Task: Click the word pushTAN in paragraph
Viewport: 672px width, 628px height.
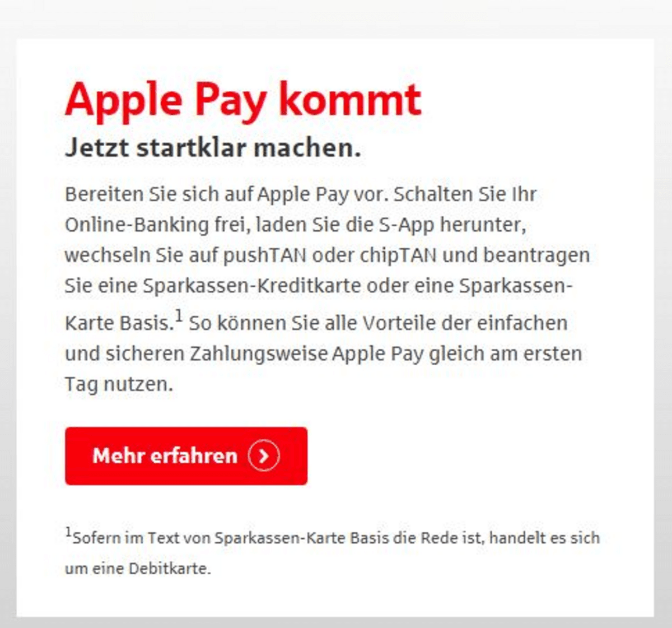Action: point(265,255)
